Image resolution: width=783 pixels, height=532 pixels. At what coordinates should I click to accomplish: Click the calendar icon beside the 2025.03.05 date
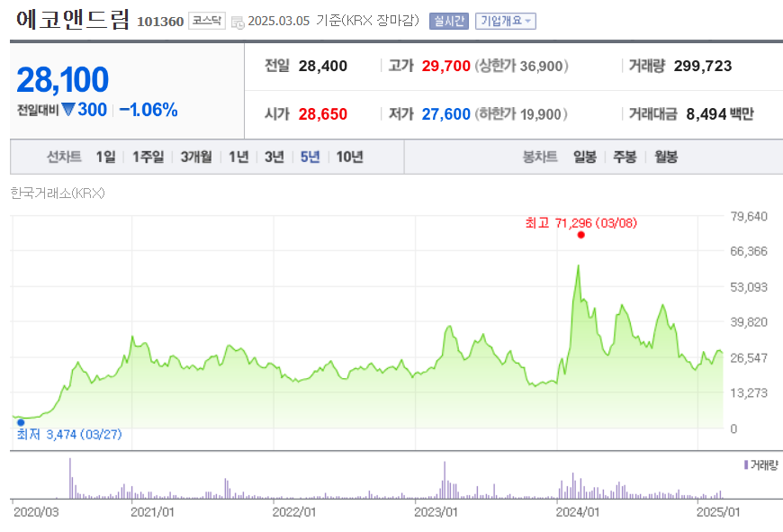click(238, 22)
